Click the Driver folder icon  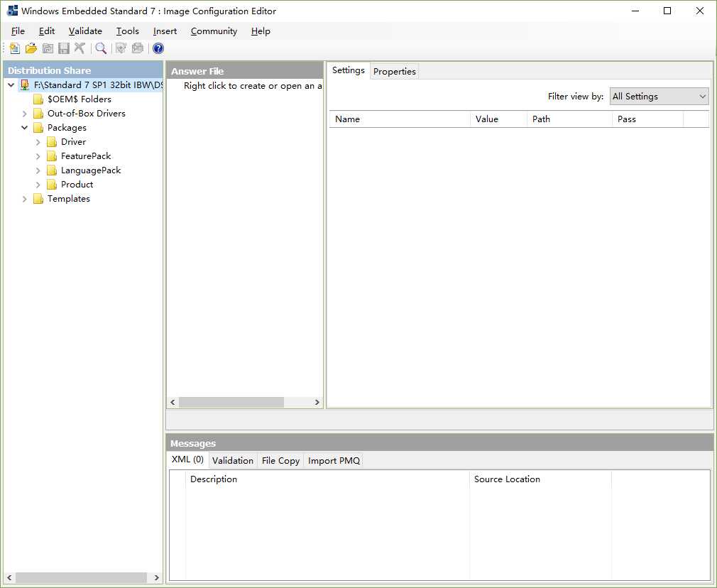coord(52,142)
